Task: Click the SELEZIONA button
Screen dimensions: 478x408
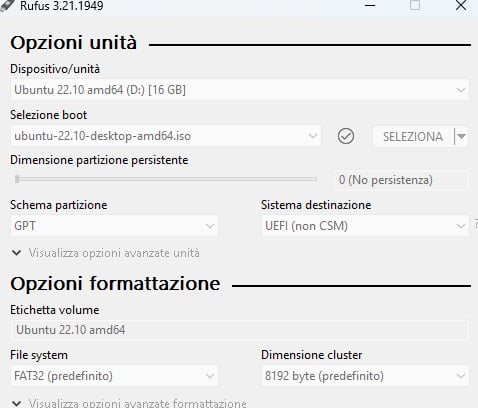Action: point(413,136)
